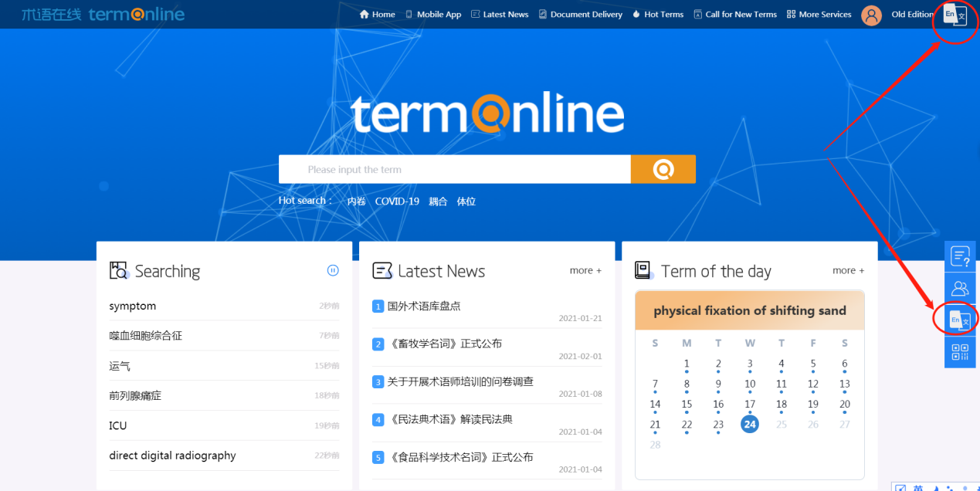This screenshot has height=491, width=980.
Task: Open the help question icon in right sidebar
Action: (960, 256)
